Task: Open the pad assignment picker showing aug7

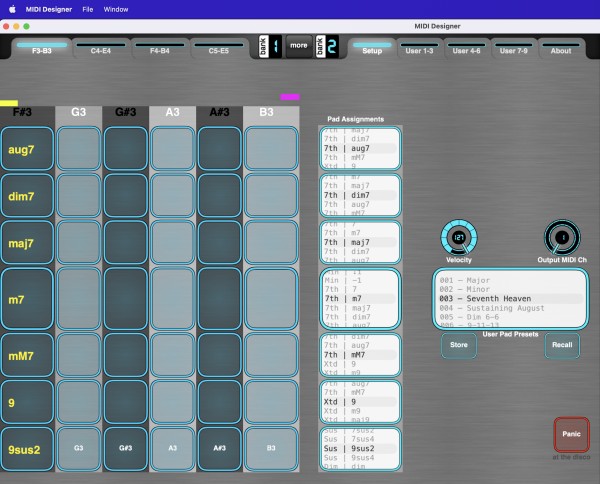Action: (360, 148)
